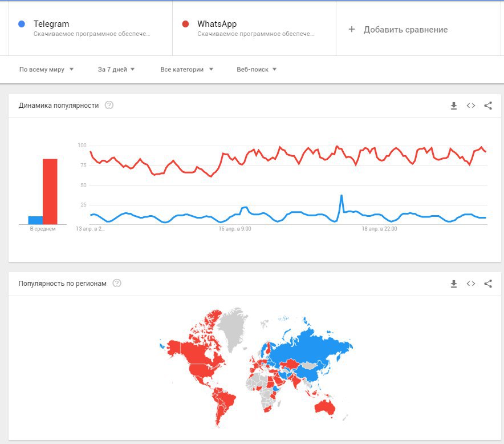Click Australia on the world map
Image resolution: width=504 pixels, height=444 pixels.
(x=324, y=407)
